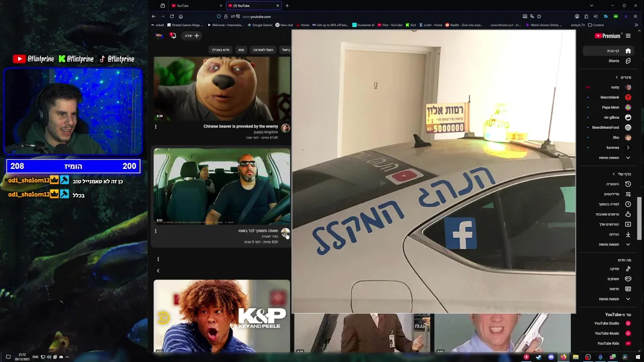Click the Create (יצירה) button
This screenshot has height=362, width=644.
click(192, 36)
